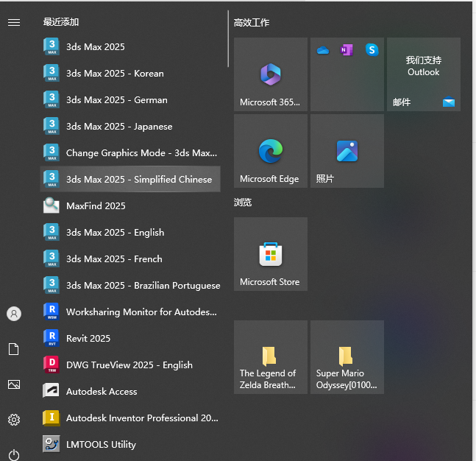
Task: Open the Photos tile
Action: (x=347, y=151)
